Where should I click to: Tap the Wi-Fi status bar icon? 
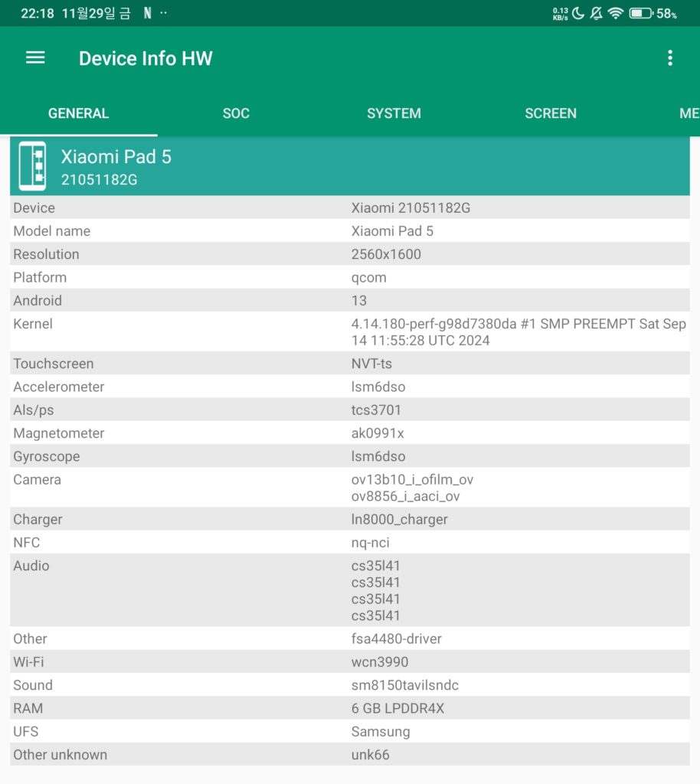pyautogui.click(x=616, y=13)
